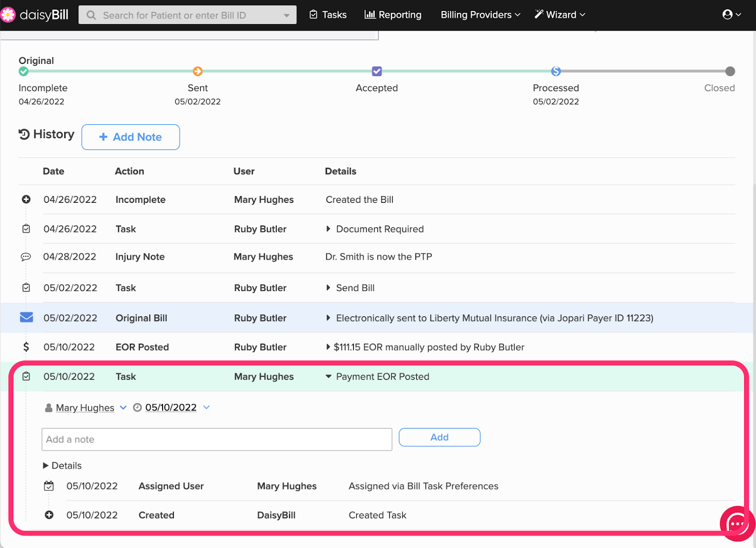
Task: Click the Details column header
Action: pyautogui.click(x=340, y=171)
